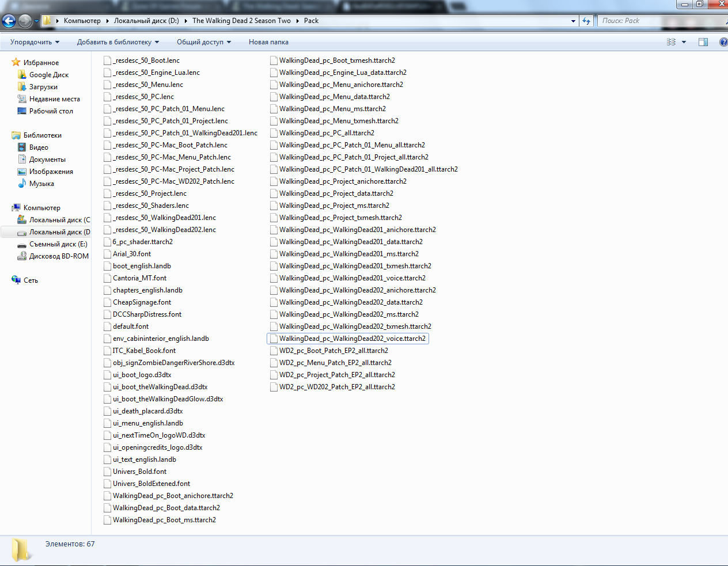Viewport: 728px width, 566px height.
Task: Open the change view icon options
Action: [671, 42]
